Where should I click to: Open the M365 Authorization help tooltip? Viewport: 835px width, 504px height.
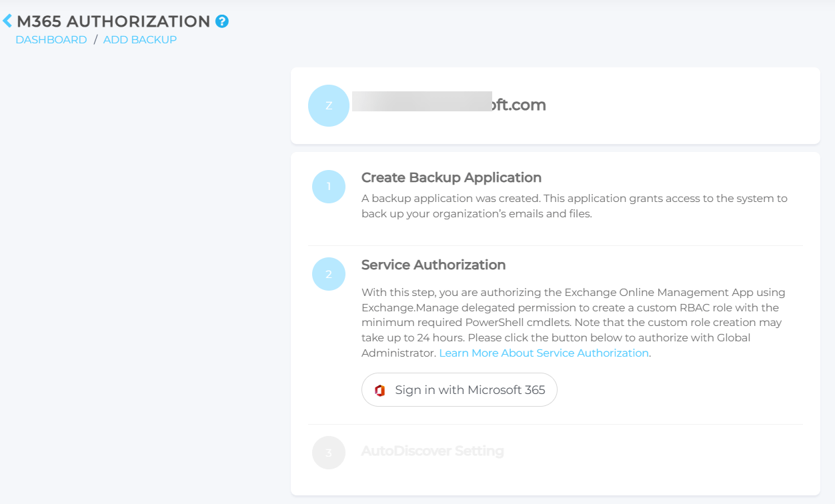coord(223,21)
